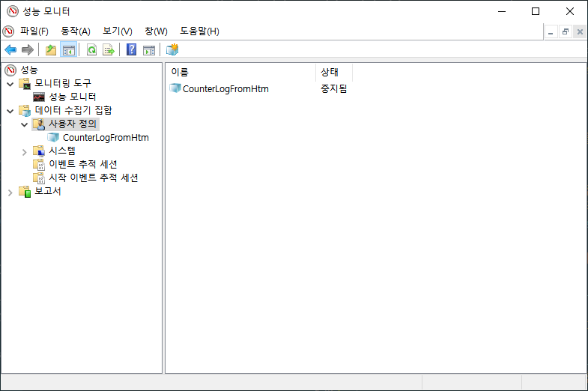588x391 pixels.
Task: Collapse the 모니터링 도구 node
Action: (10, 84)
